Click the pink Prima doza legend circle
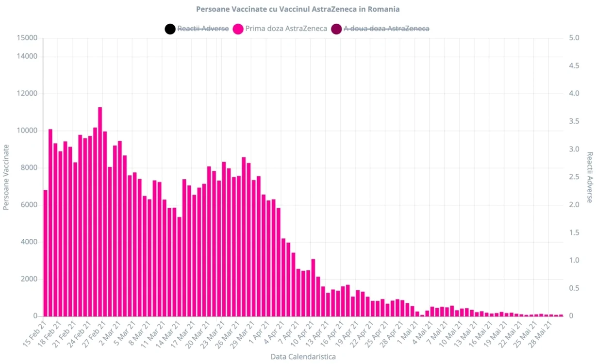The height and width of the screenshot is (364, 596). (238, 29)
